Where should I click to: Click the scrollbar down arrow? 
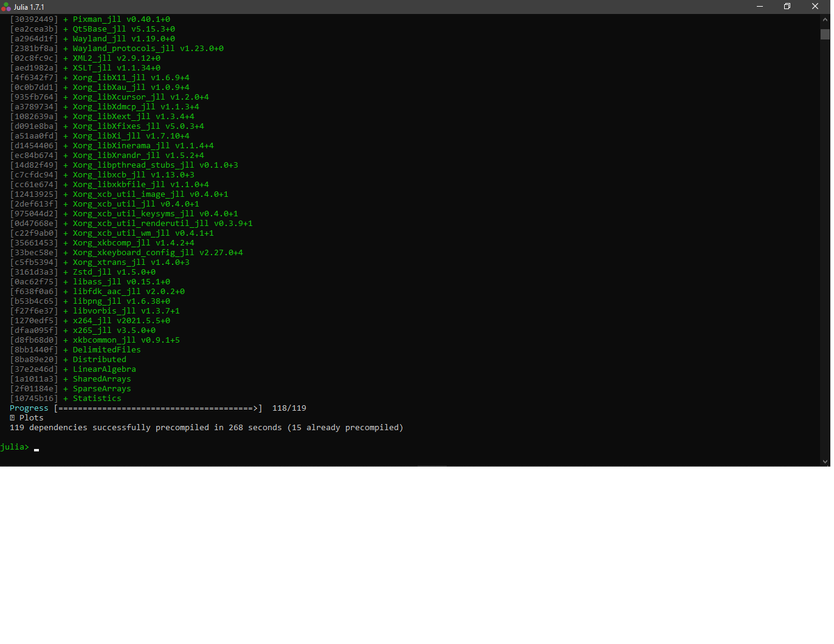(825, 461)
